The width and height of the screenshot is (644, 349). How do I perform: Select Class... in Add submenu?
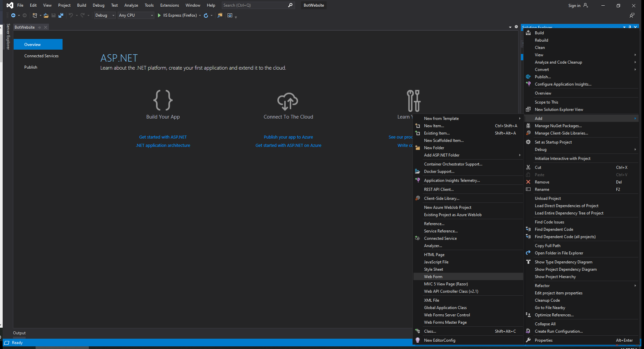click(468, 331)
